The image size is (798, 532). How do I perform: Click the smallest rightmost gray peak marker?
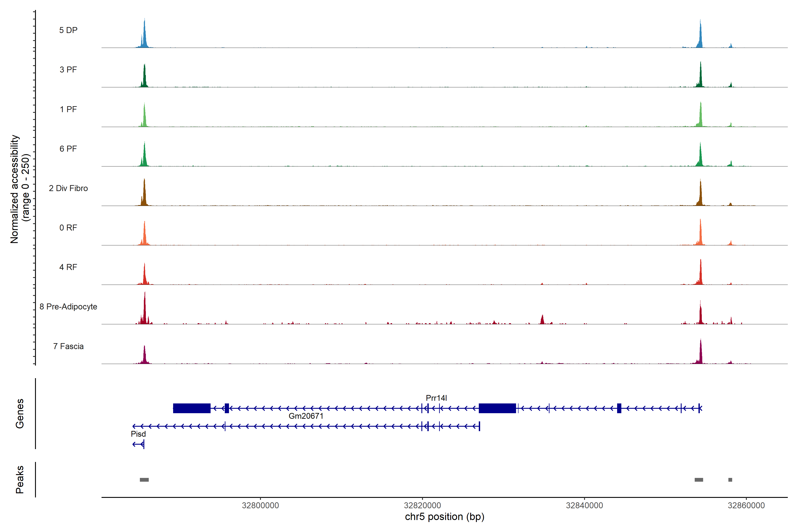[730, 480]
